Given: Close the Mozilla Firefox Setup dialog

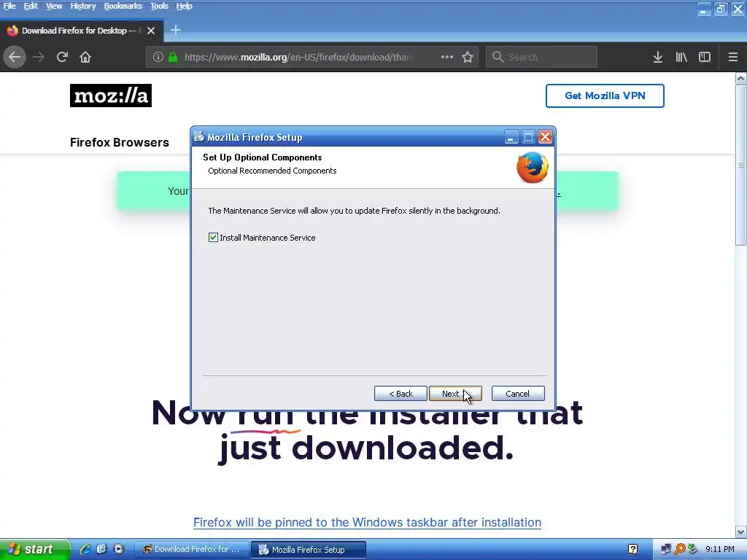Looking at the screenshot, I should [x=545, y=137].
